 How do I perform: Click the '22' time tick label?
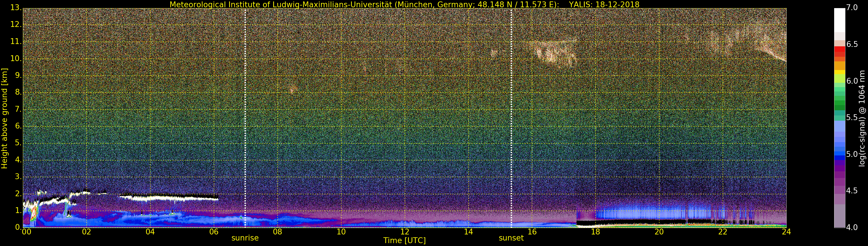[723, 232]
